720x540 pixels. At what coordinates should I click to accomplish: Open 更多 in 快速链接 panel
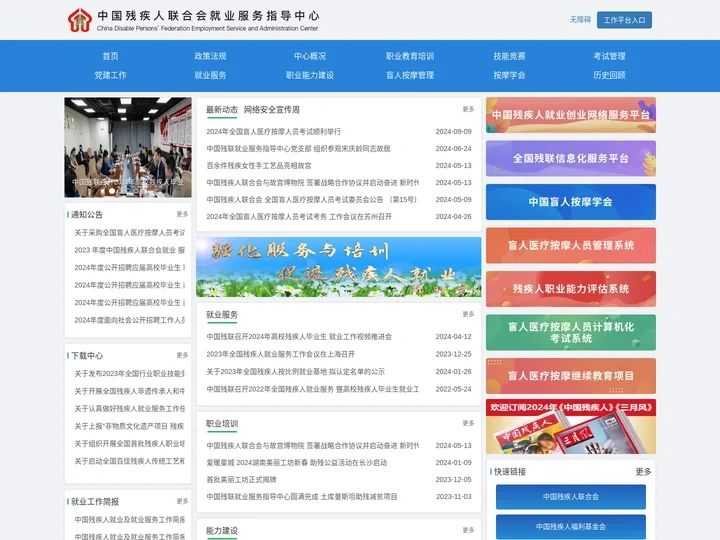click(643, 472)
